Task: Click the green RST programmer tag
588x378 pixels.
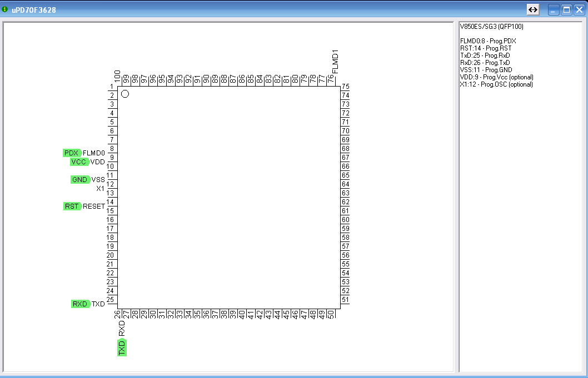Action: pyautogui.click(x=72, y=206)
